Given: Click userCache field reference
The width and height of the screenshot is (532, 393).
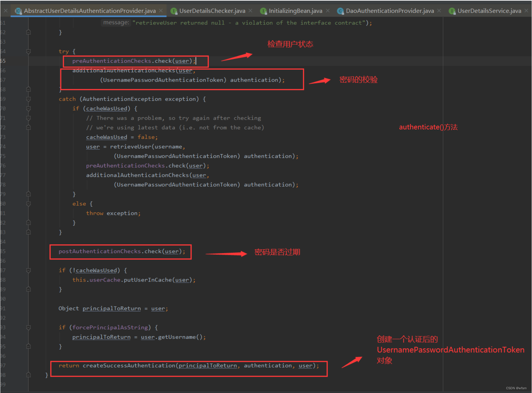Looking at the screenshot, I should 105,280.
